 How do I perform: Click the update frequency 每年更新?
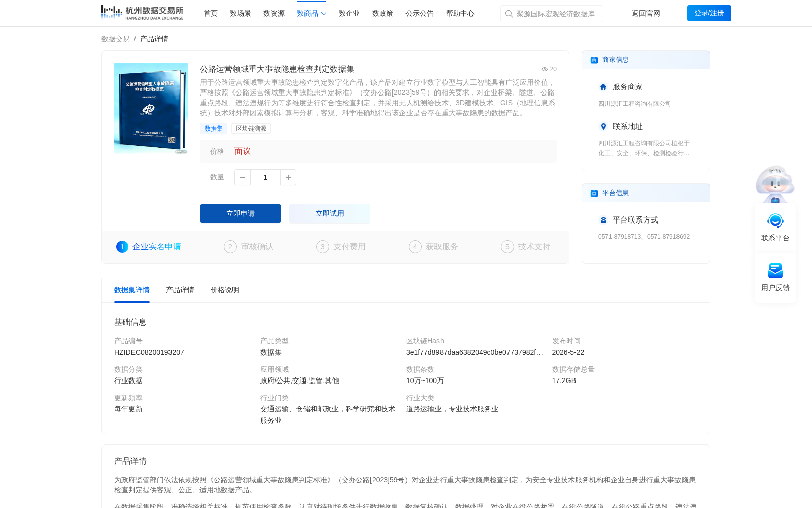[x=128, y=409]
